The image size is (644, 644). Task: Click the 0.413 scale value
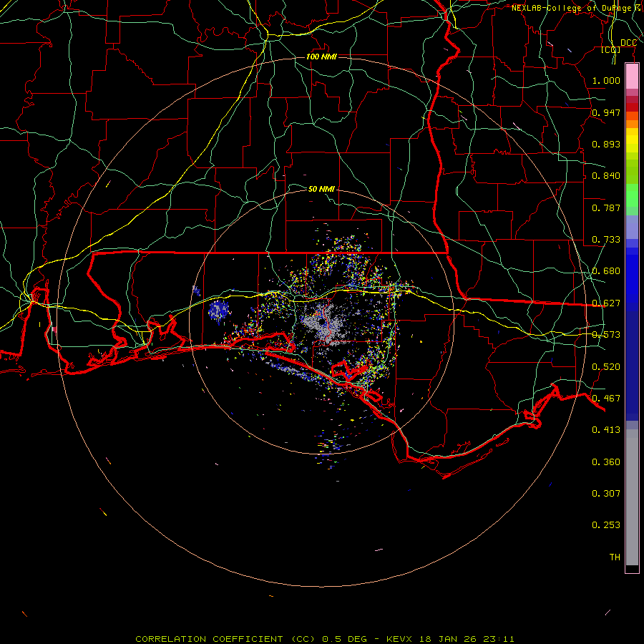click(606, 430)
